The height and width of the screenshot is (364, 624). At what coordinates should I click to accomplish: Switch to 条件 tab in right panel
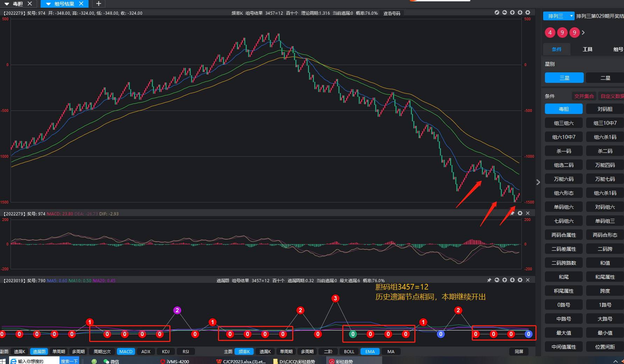pyautogui.click(x=556, y=49)
